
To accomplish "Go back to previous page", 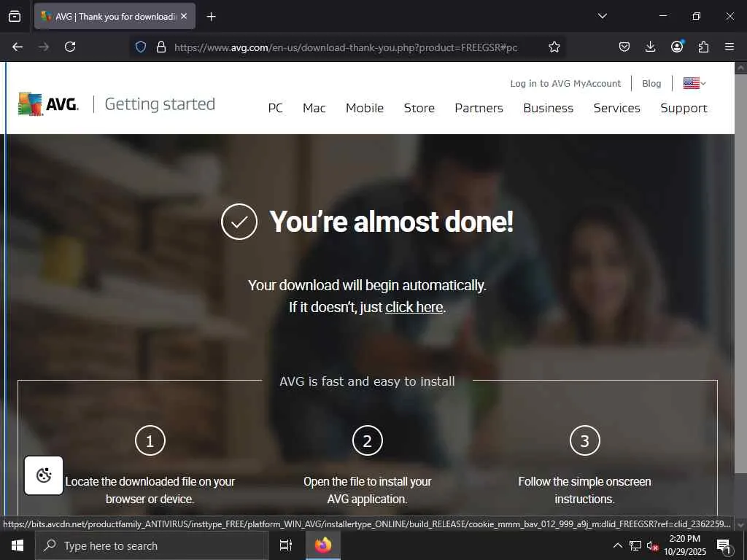I will (x=18, y=47).
